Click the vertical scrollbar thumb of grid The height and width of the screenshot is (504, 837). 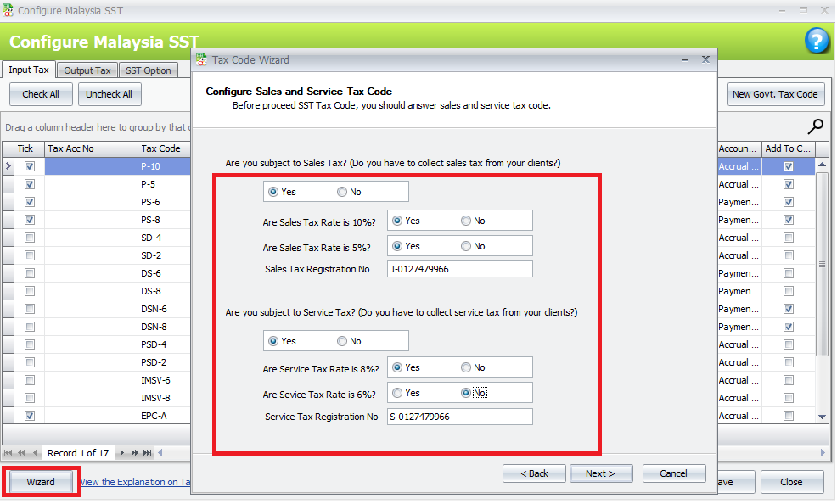pos(822,264)
